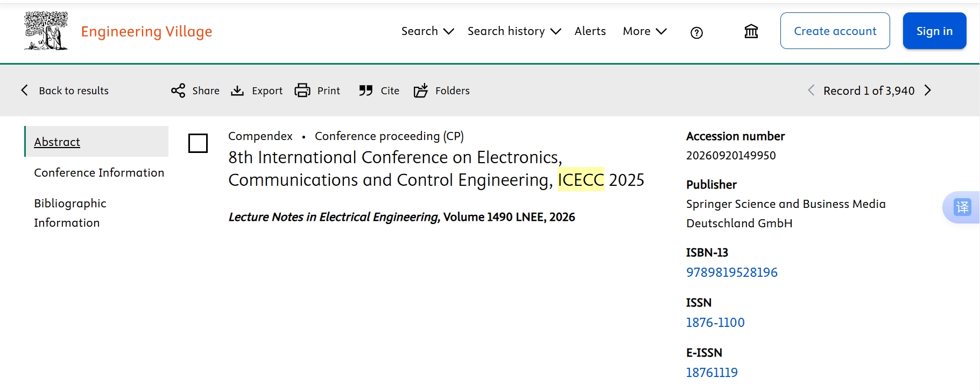The width and height of the screenshot is (980, 391).
Task: Click the Sign in button
Action: click(934, 31)
